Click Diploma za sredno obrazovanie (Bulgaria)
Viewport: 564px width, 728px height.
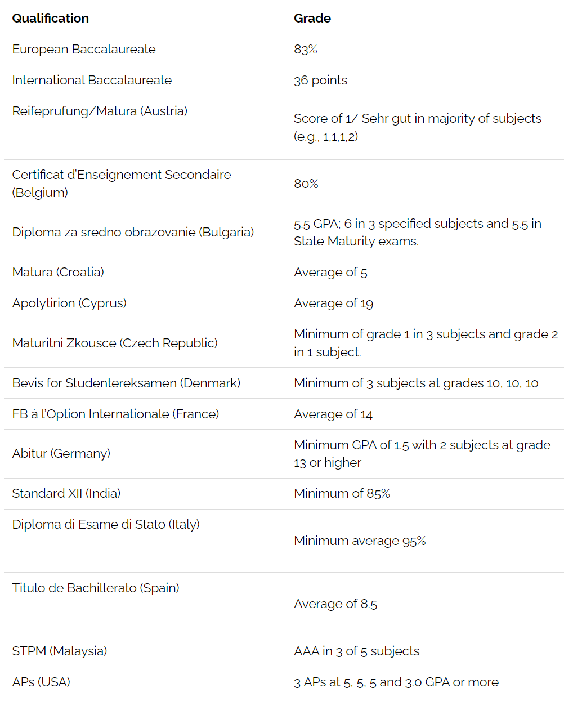point(133,233)
